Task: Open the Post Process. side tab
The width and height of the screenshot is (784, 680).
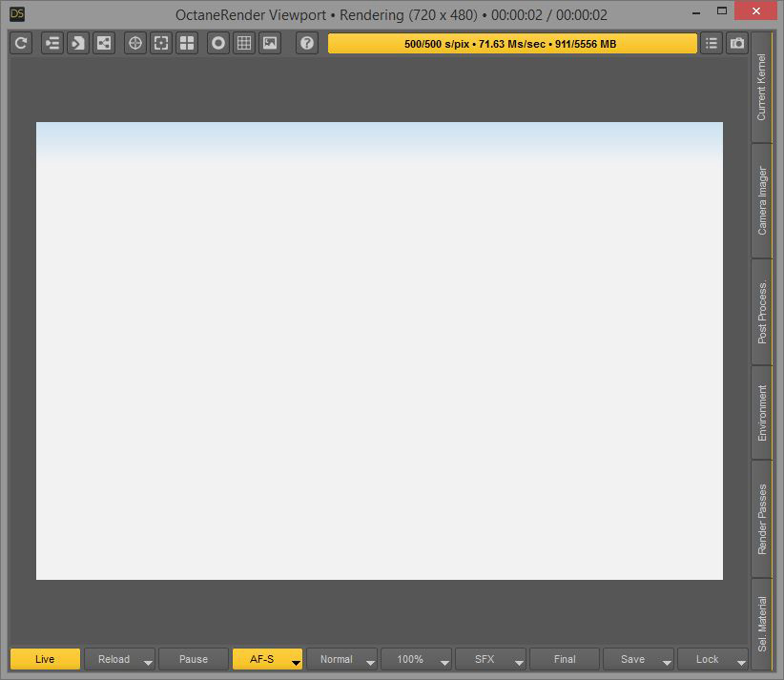Action: coord(761,312)
